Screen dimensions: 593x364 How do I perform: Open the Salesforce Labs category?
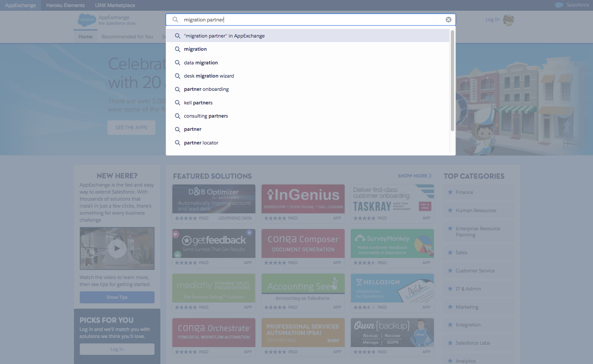[x=473, y=343]
